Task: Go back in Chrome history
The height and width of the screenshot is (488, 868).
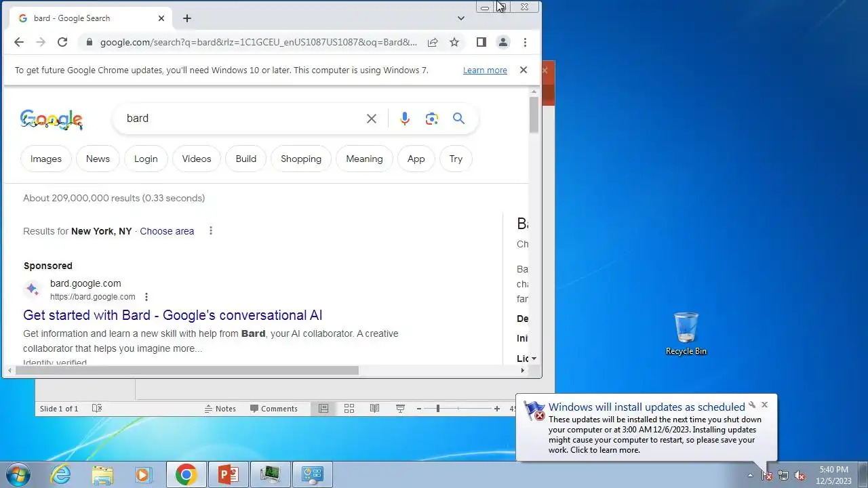Action: tap(19, 42)
